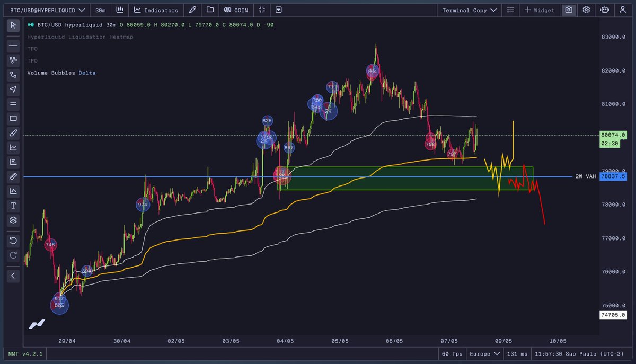Image resolution: width=636 pixels, height=364 pixels.
Task: Click the 04/05 date on time axis
Action: tap(285, 341)
